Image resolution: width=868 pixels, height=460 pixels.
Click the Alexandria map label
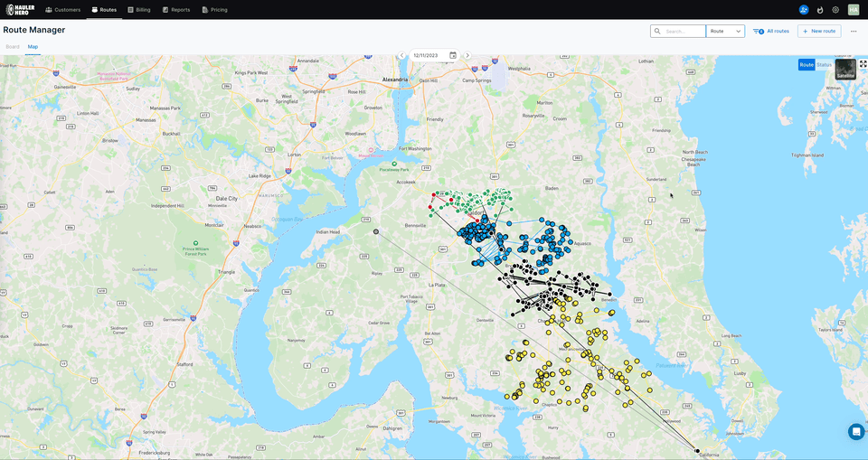395,80
